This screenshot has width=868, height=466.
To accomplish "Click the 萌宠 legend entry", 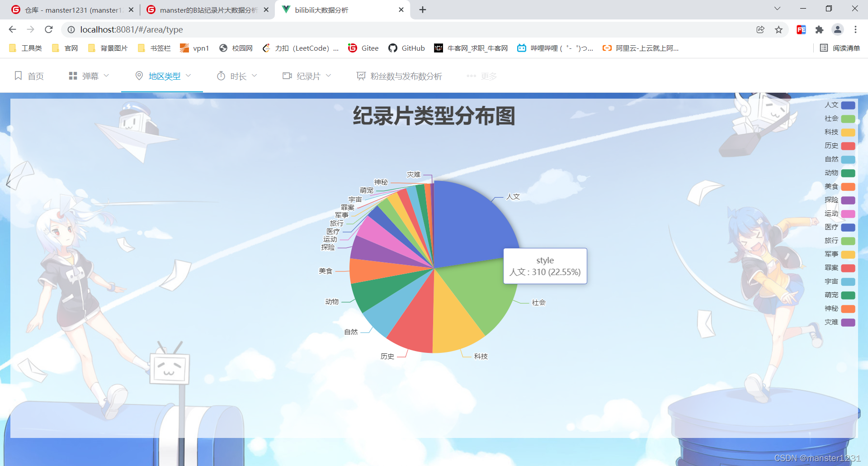I will click(x=840, y=295).
